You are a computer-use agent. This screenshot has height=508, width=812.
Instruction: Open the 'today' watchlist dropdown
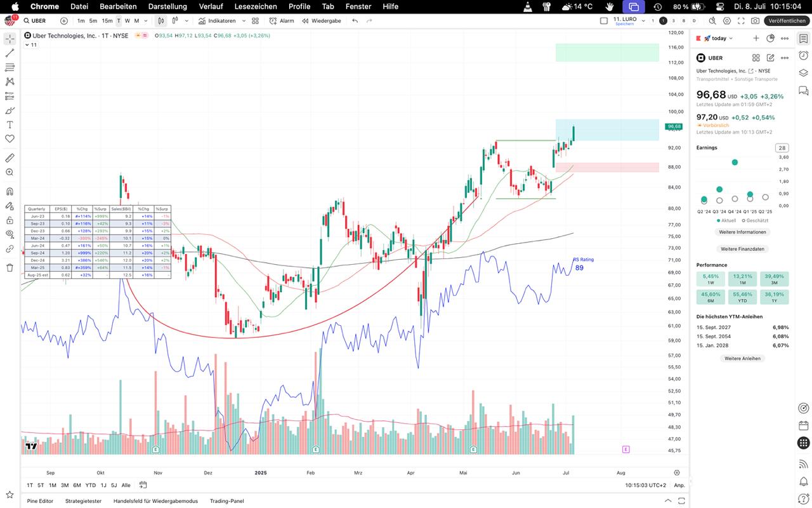(719, 38)
